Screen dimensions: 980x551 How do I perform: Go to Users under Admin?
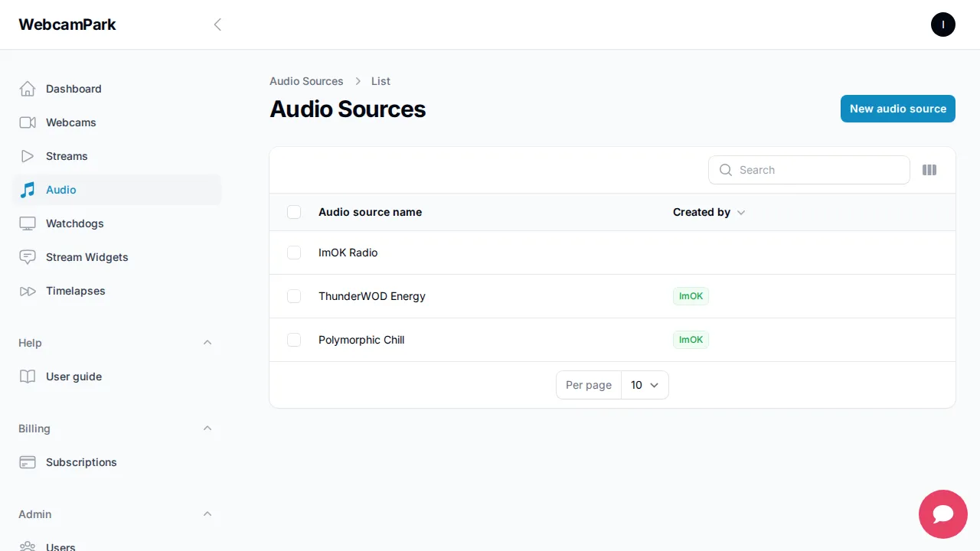tap(60, 546)
